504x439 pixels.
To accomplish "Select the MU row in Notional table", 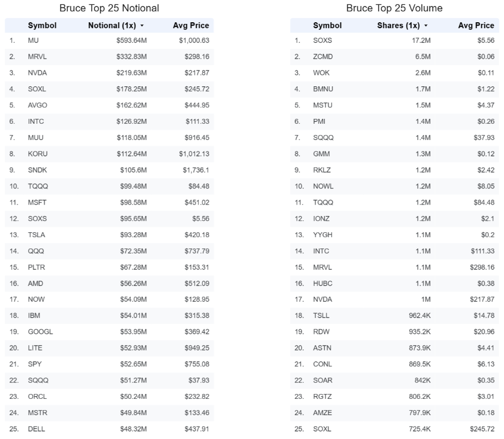I will pyautogui.click(x=109, y=41).
